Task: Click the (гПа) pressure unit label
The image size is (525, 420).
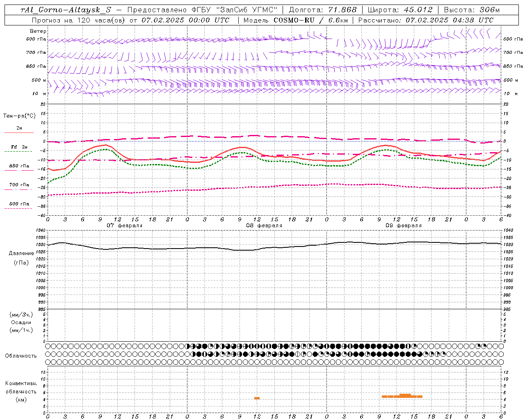Action: coord(21,262)
